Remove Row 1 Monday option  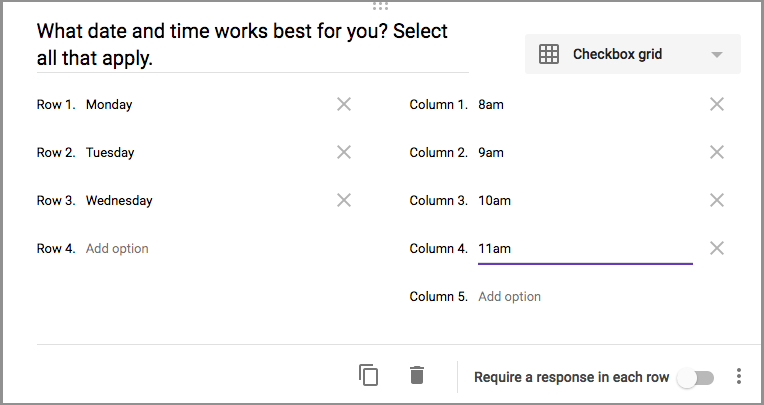[344, 104]
